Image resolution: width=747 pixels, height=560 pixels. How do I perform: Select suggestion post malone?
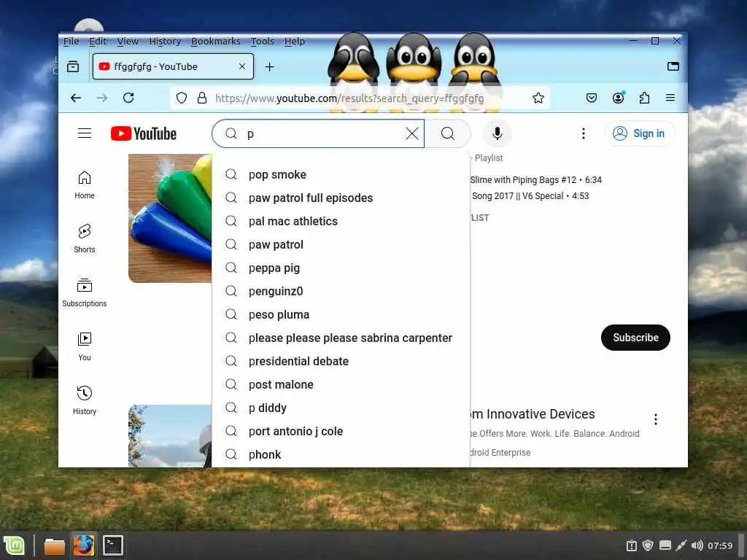(x=341, y=385)
